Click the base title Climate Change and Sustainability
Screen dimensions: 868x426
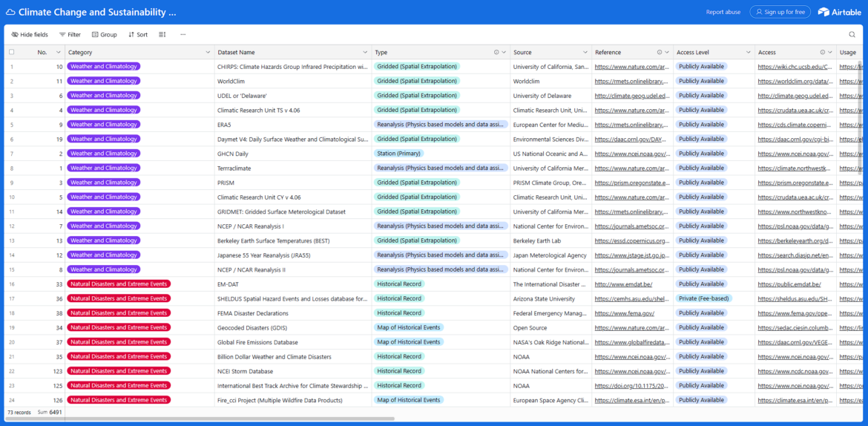pos(97,12)
